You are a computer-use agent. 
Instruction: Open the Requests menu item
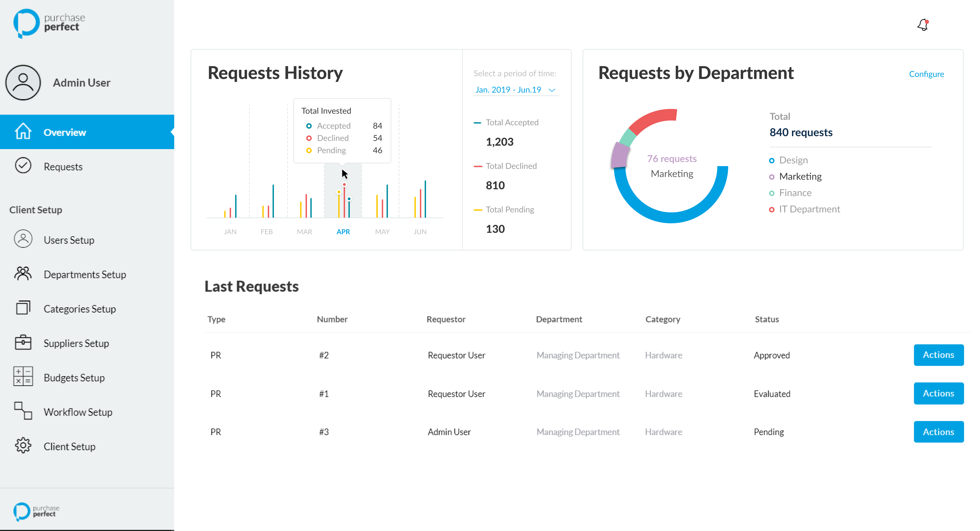pos(63,167)
